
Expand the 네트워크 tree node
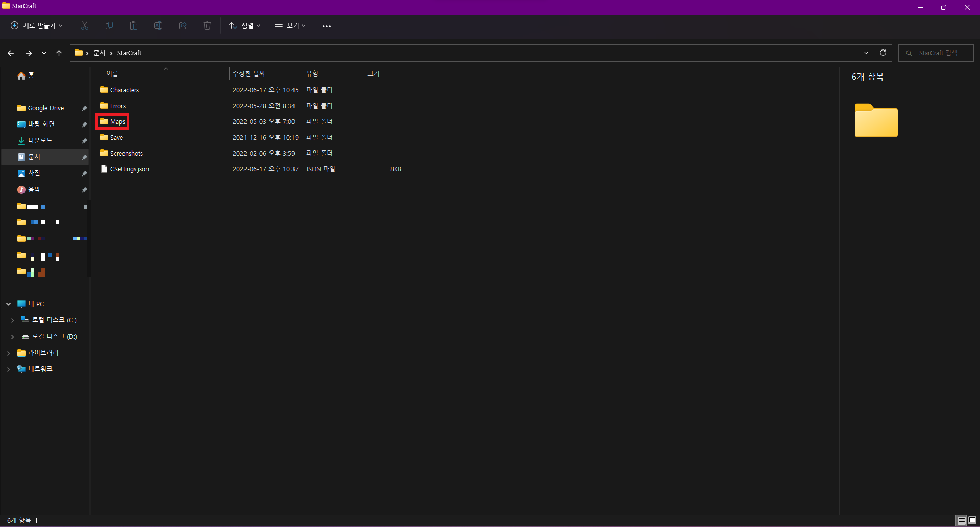[9, 369]
